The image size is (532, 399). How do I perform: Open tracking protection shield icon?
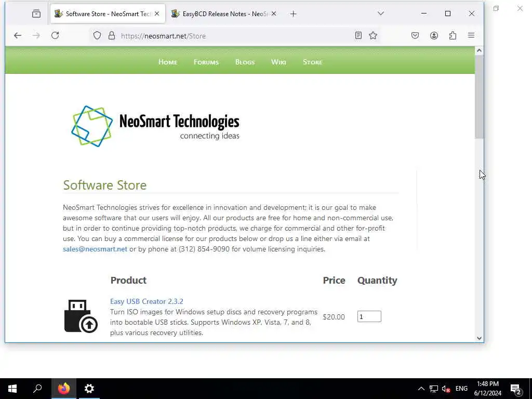97,36
